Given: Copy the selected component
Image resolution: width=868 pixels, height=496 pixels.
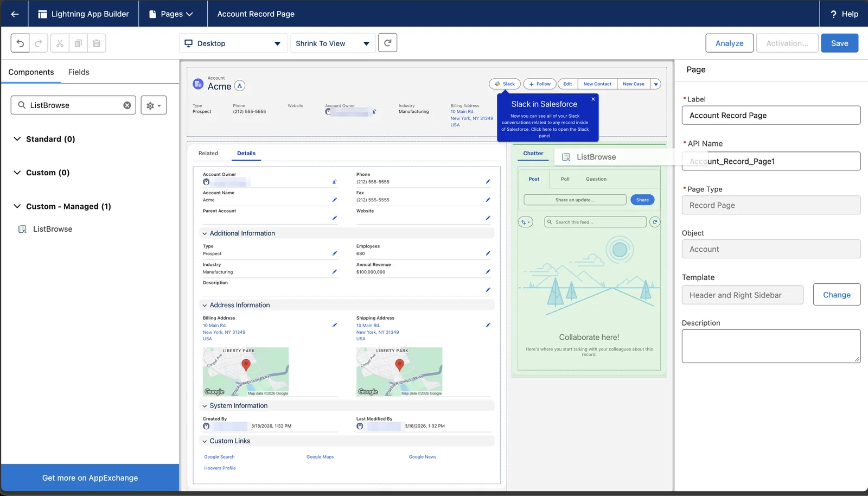Looking at the screenshot, I should coord(78,43).
